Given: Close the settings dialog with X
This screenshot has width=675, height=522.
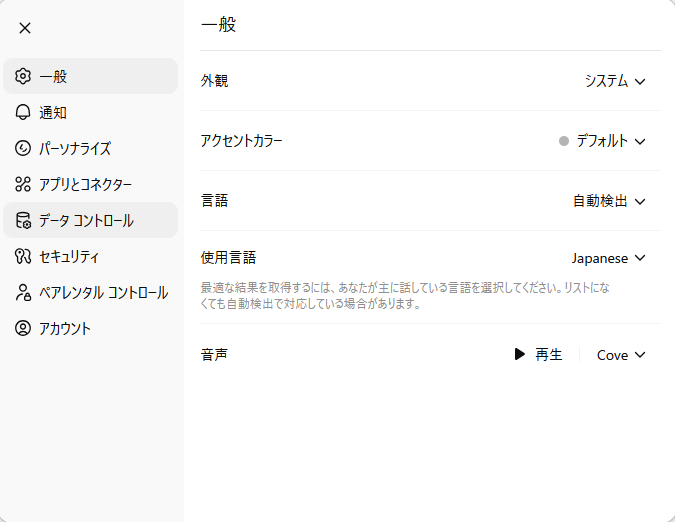Looking at the screenshot, I should click(x=25, y=28).
